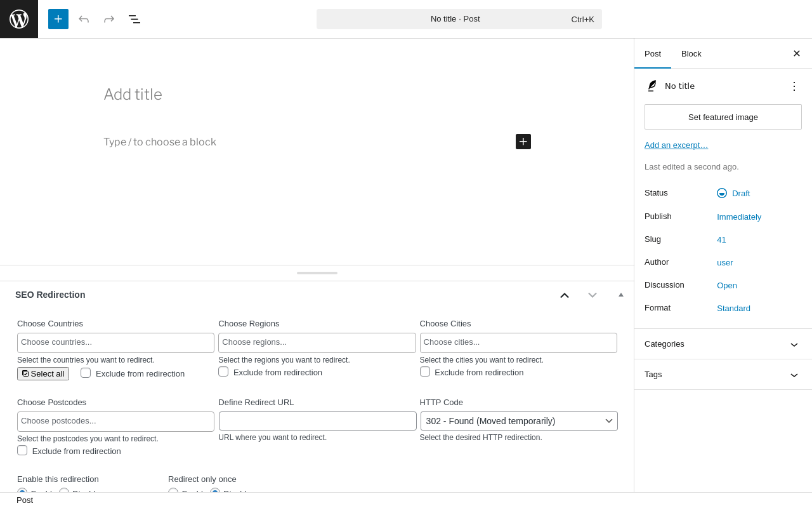Open the document overview list icon
812x508 pixels.
[x=134, y=19]
